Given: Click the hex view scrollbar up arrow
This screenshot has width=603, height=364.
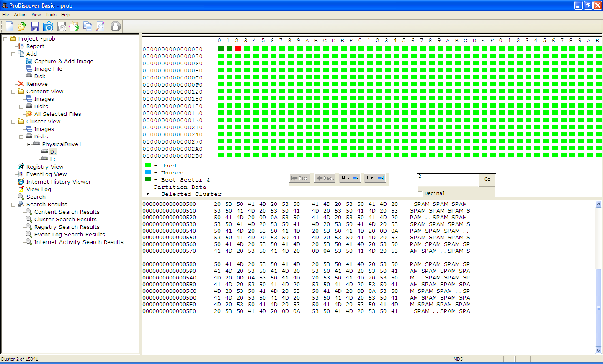Looking at the screenshot, I should coord(599,204).
